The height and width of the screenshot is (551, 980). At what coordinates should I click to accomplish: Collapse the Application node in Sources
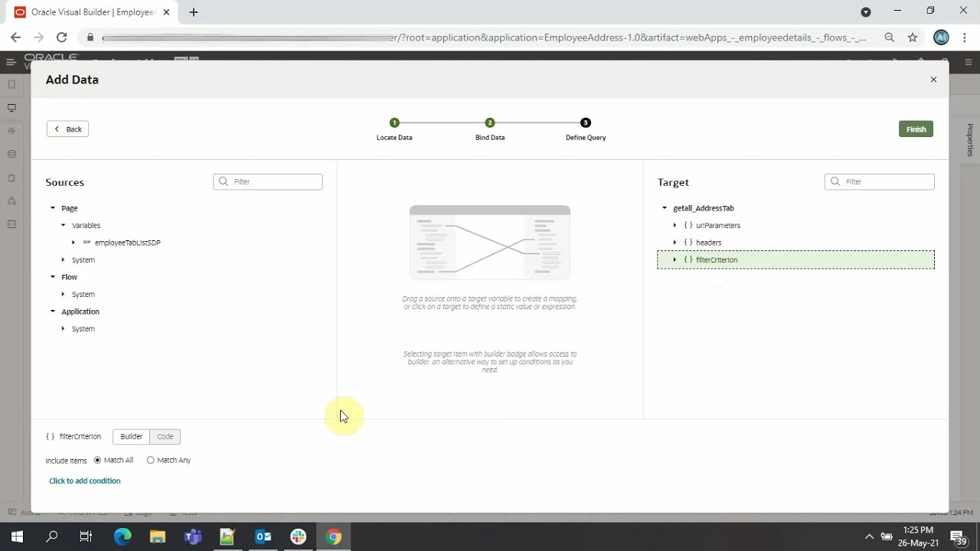click(53, 311)
